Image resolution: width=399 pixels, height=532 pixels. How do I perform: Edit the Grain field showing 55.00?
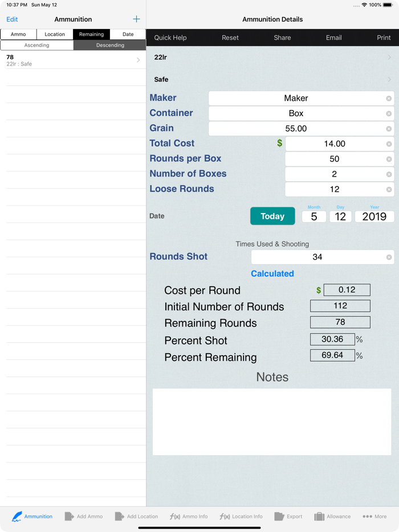click(x=301, y=129)
